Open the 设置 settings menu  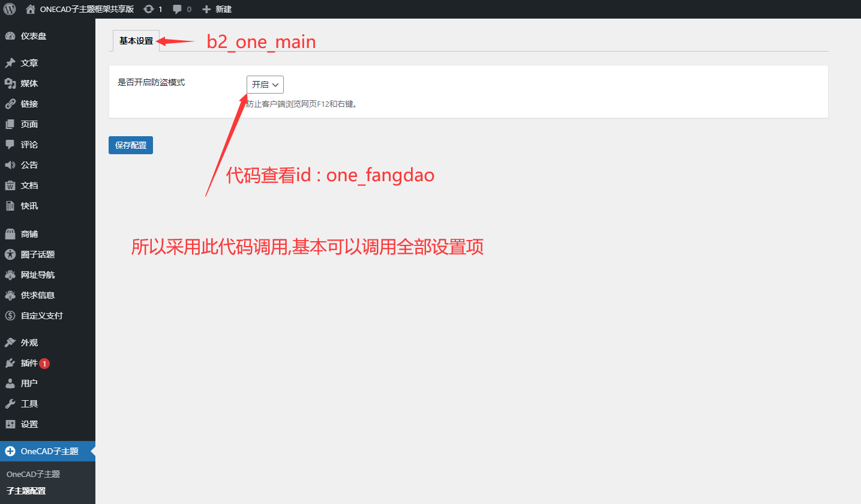pos(47,424)
